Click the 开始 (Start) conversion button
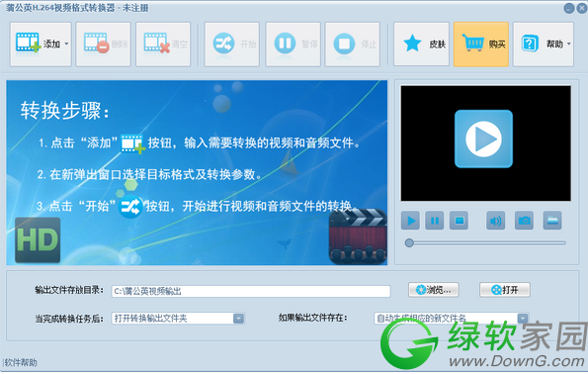Screen dimensions: 588x374 coord(232,45)
